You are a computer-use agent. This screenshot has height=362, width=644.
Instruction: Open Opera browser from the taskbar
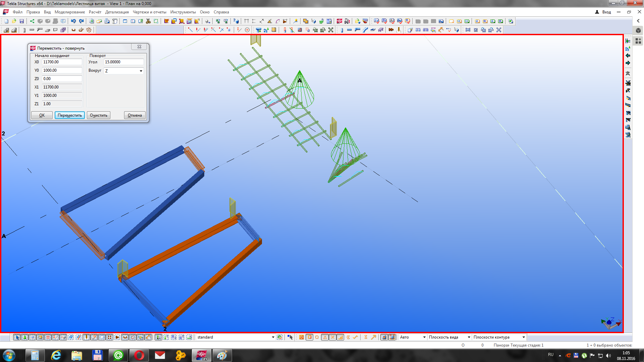pos(139,355)
